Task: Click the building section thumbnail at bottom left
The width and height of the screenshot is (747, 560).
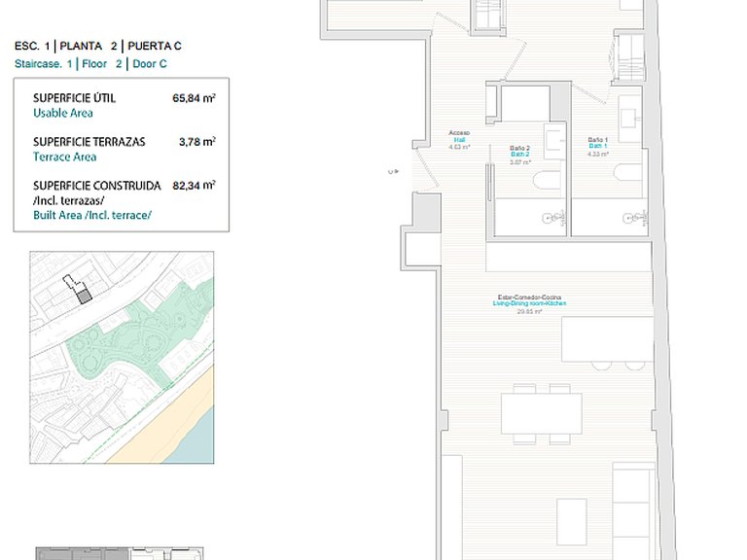Action: [120, 554]
